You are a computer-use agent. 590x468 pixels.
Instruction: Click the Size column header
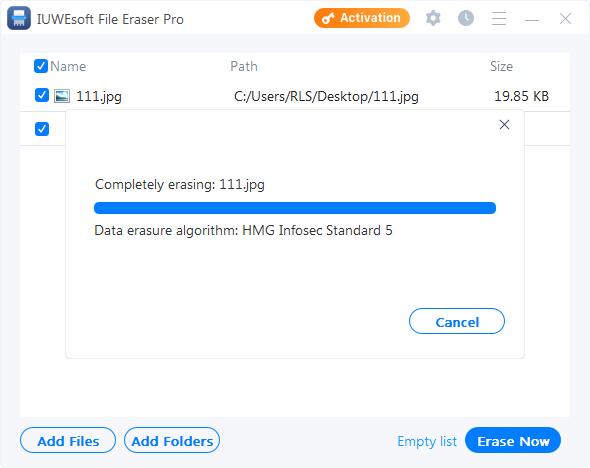click(x=501, y=66)
